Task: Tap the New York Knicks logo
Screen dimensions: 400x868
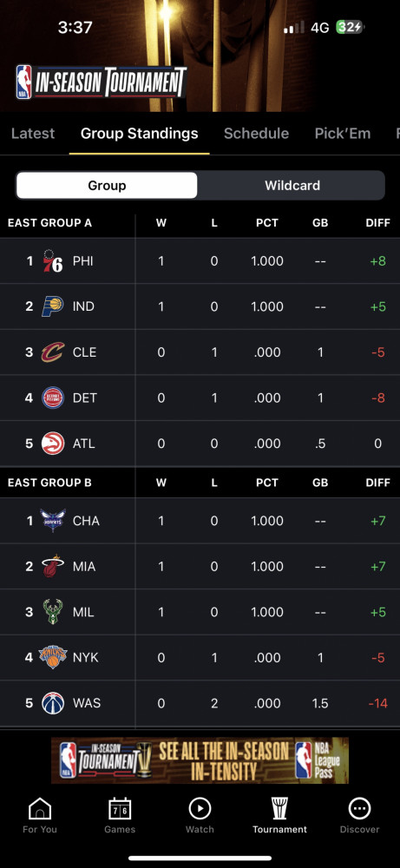Action: (x=53, y=657)
